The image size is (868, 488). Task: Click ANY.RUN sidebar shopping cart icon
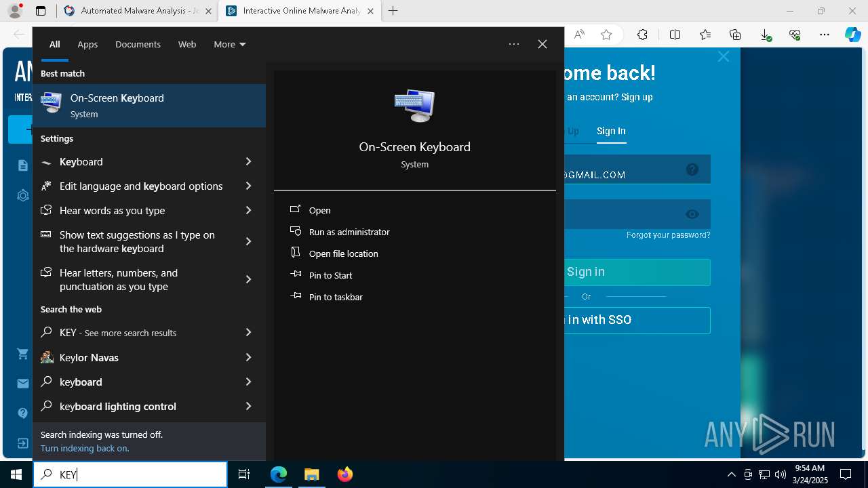tap(23, 354)
